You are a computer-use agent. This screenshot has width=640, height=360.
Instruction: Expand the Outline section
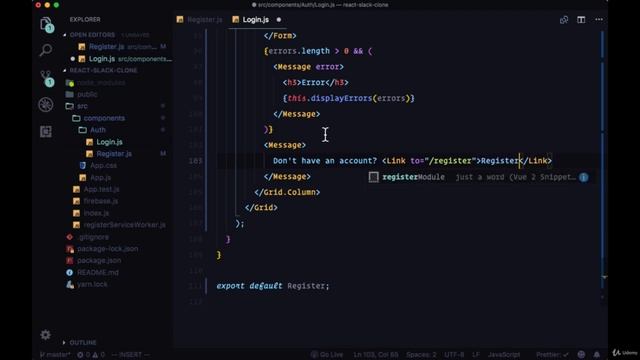click(x=83, y=342)
